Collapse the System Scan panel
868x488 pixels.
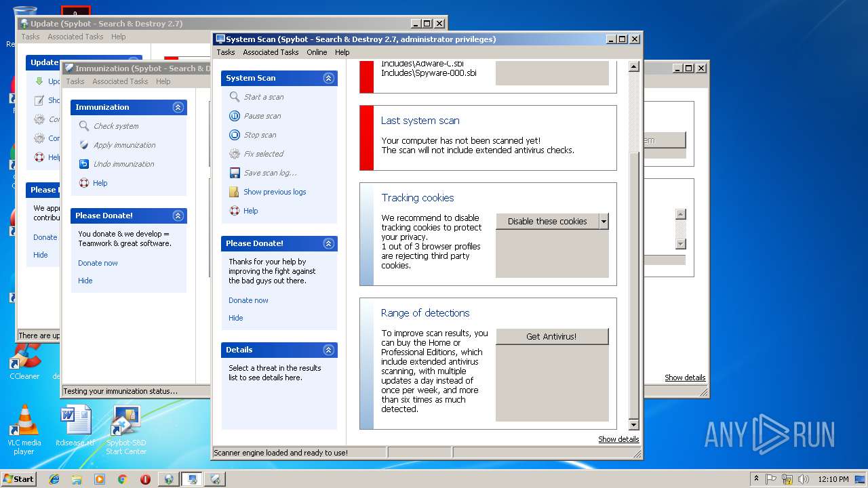[x=329, y=78]
